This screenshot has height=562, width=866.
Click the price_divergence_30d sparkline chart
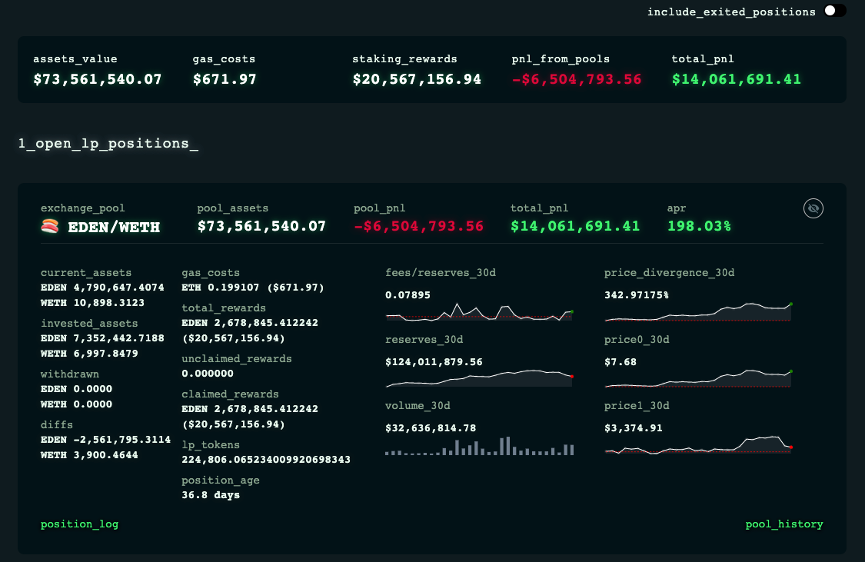(698, 312)
